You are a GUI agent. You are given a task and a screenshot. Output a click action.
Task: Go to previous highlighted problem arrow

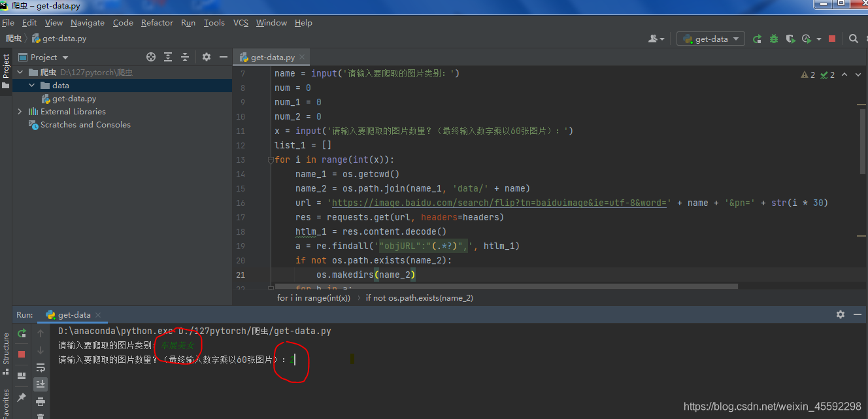point(844,75)
